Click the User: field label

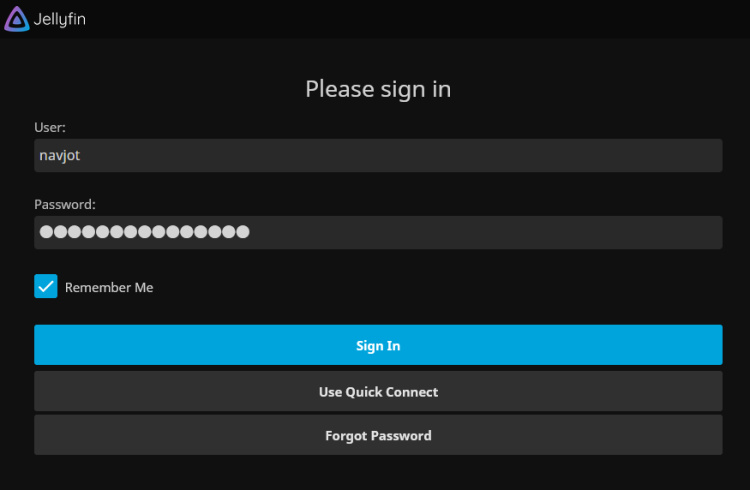50,127
